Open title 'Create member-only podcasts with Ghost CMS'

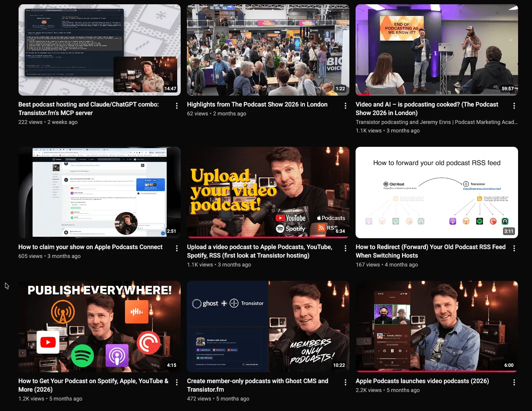tap(258, 385)
